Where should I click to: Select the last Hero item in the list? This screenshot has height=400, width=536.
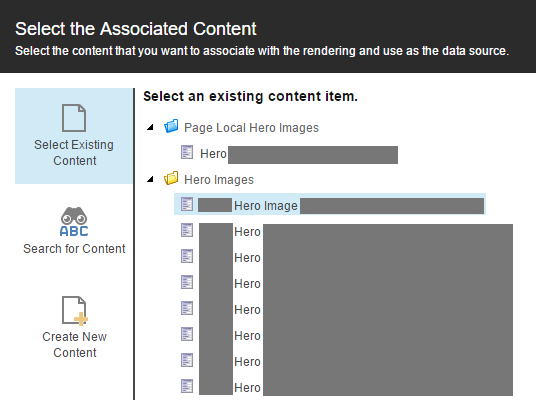247,388
